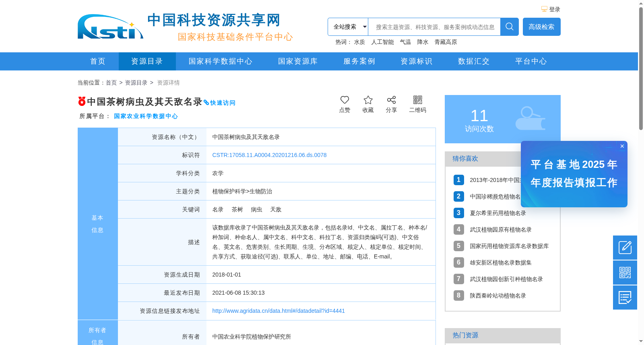Click the NSTI site logo
Screen dimensions: 644x345
pos(110,27)
